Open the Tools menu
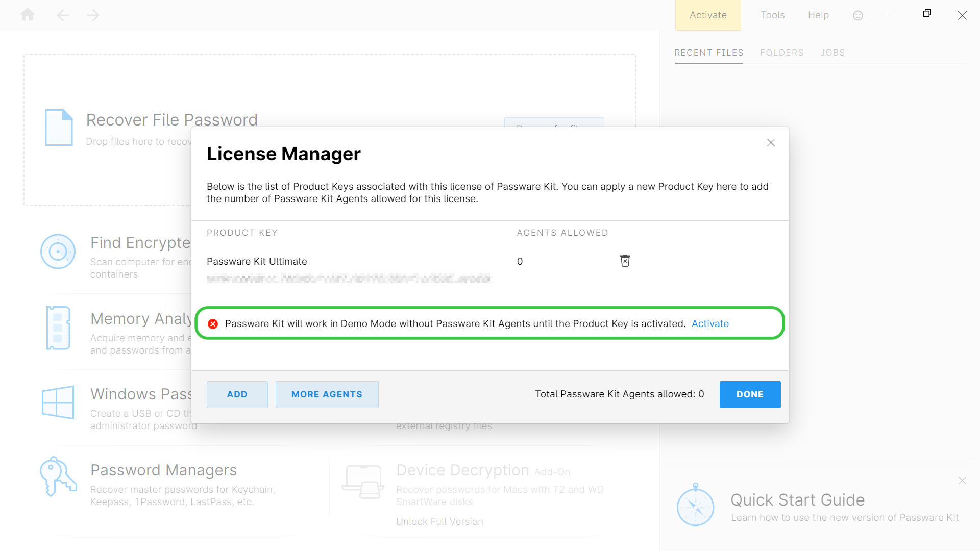Viewport: 980px width, 551px height. [772, 15]
